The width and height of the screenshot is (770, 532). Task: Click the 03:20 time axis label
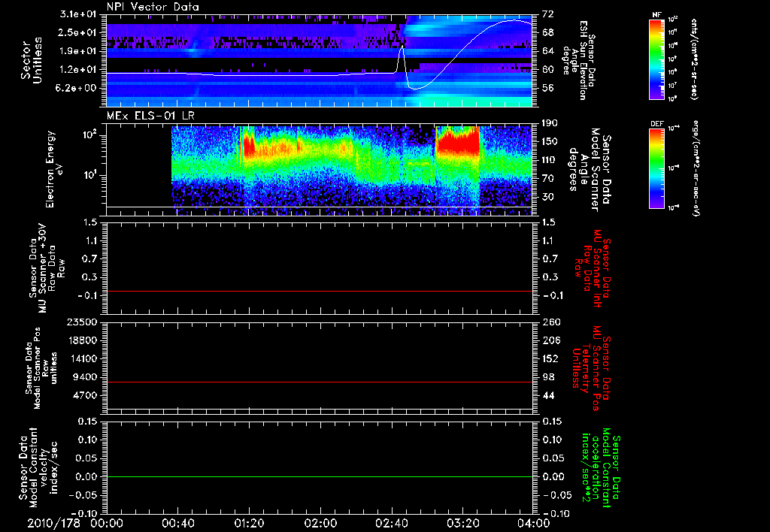click(462, 523)
